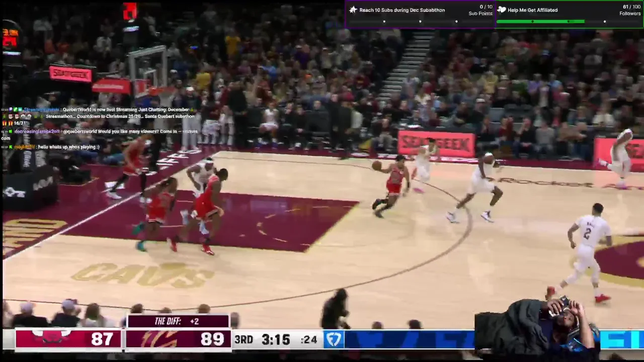Screen dimensions: 644x362
Task: Click the game clock '3:15'
Action: pos(276,339)
